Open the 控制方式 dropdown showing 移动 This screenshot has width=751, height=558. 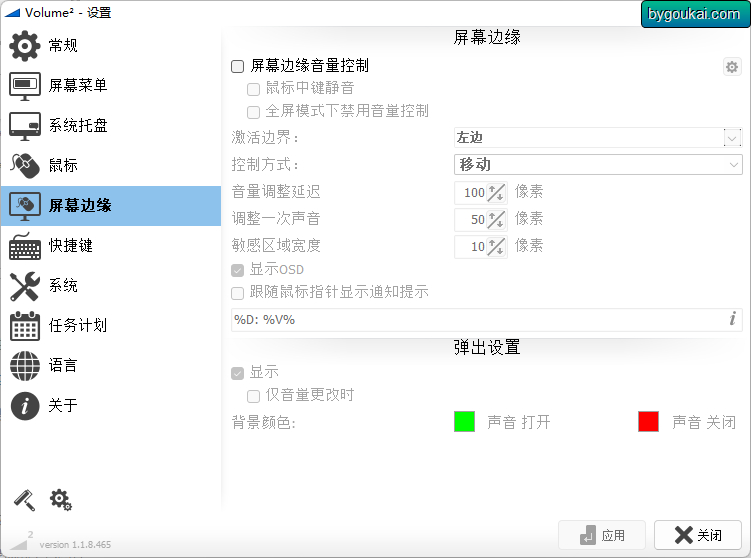point(598,164)
